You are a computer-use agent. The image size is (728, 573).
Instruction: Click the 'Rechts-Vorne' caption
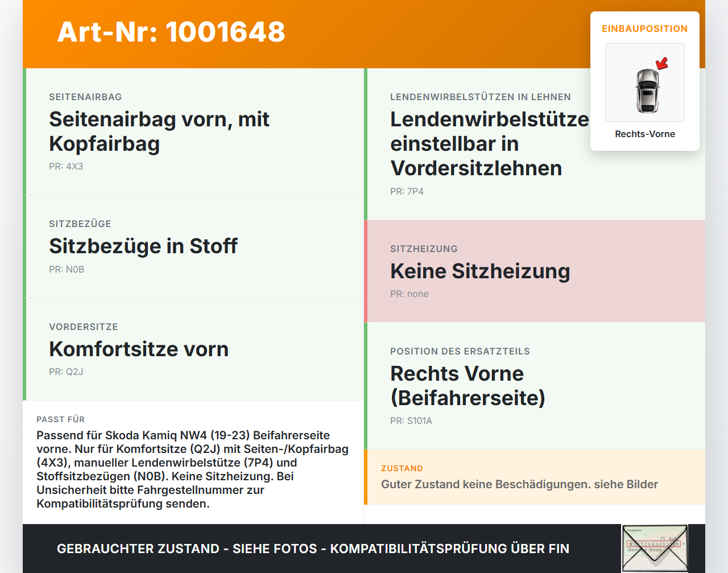coord(645,134)
